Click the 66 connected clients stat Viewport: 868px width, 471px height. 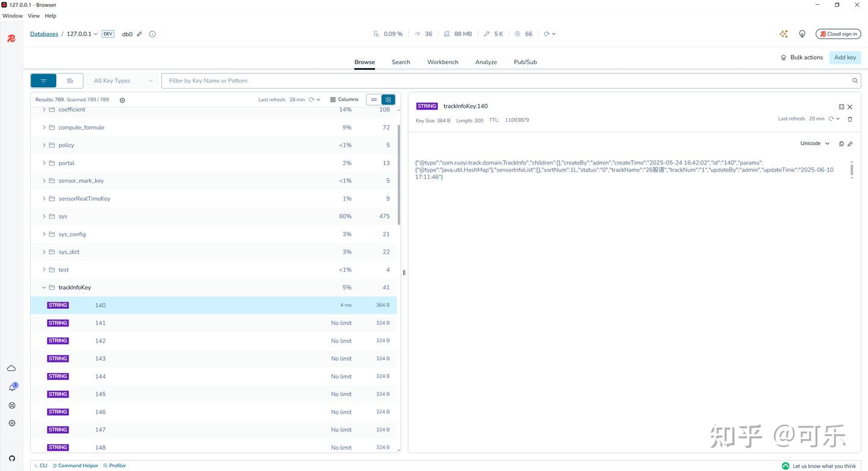pos(523,34)
